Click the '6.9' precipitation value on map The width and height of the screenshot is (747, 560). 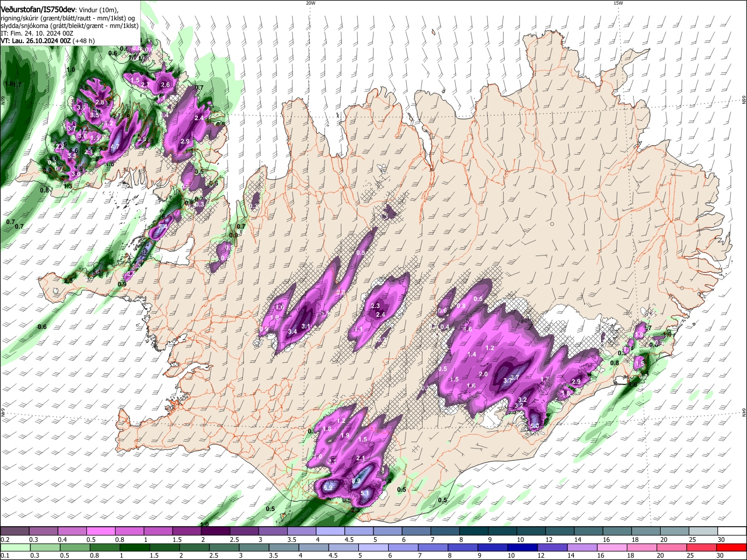coord(329,488)
